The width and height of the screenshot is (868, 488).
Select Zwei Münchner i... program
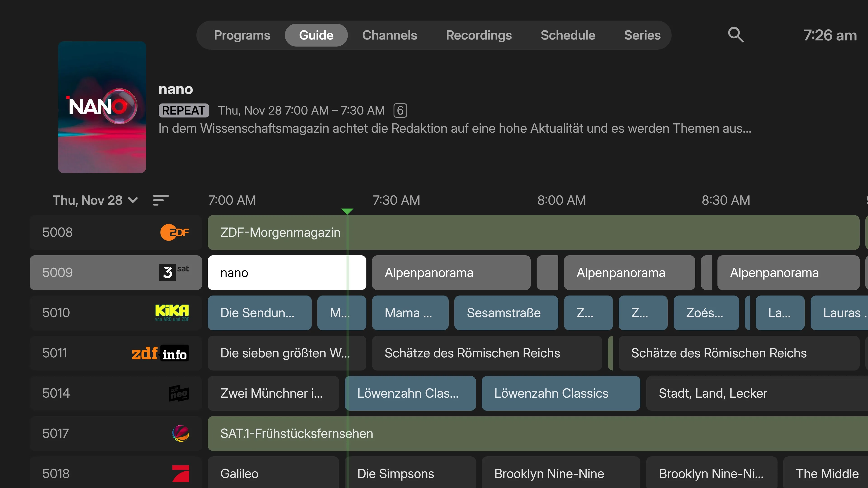[273, 393]
